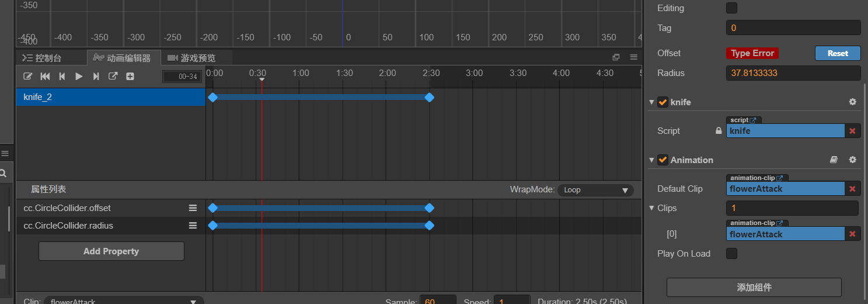Clear the knife script reference
Viewport: 868px width, 304px height.
pos(852,131)
